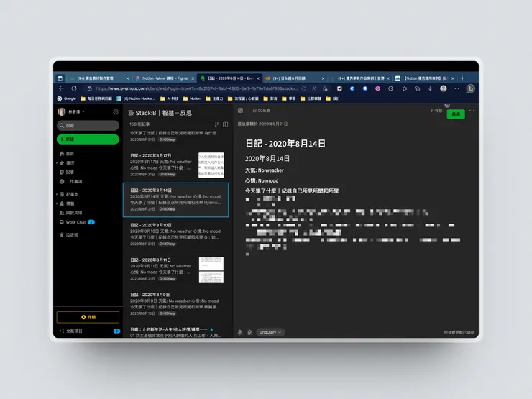Open the Evernote settings gear
This screenshot has height=399, width=532.
point(115,111)
